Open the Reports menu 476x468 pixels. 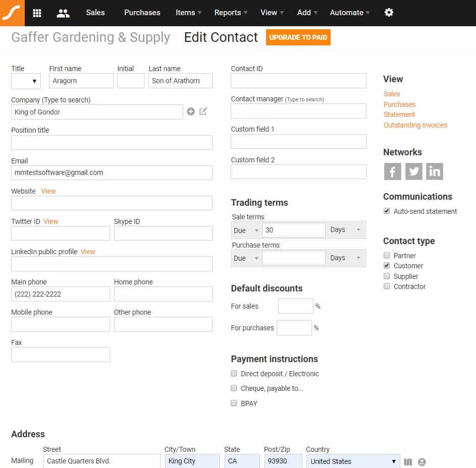pyautogui.click(x=231, y=13)
